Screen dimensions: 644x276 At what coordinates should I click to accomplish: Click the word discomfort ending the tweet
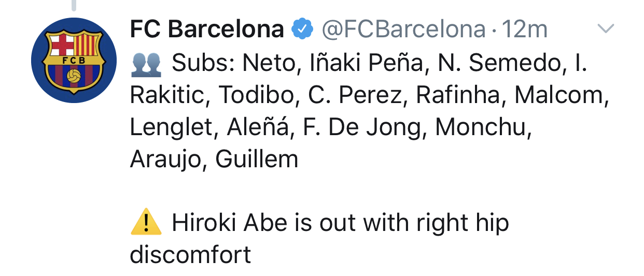(190, 255)
